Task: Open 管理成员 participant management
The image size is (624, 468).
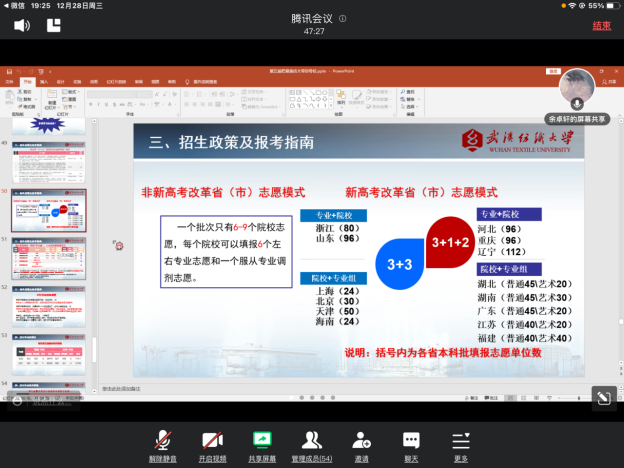Action: pyautogui.click(x=311, y=443)
